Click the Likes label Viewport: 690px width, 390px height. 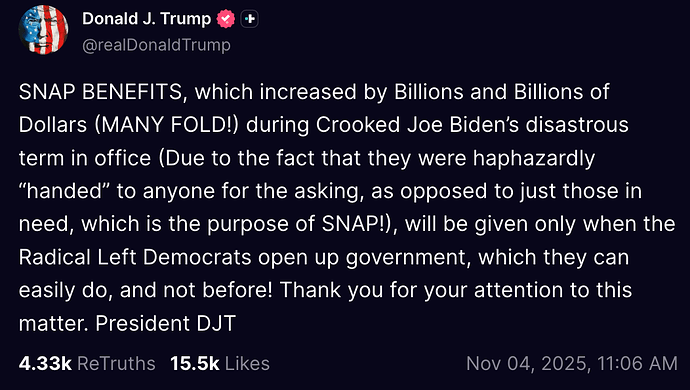tap(247, 364)
